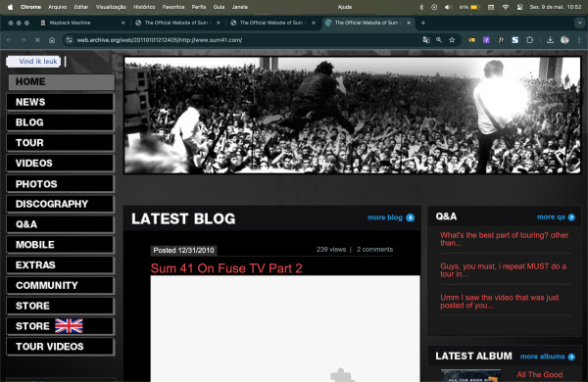The height and width of the screenshot is (382, 588).
Task: Open the TOUR VIDEOS section
Action: 60,347
